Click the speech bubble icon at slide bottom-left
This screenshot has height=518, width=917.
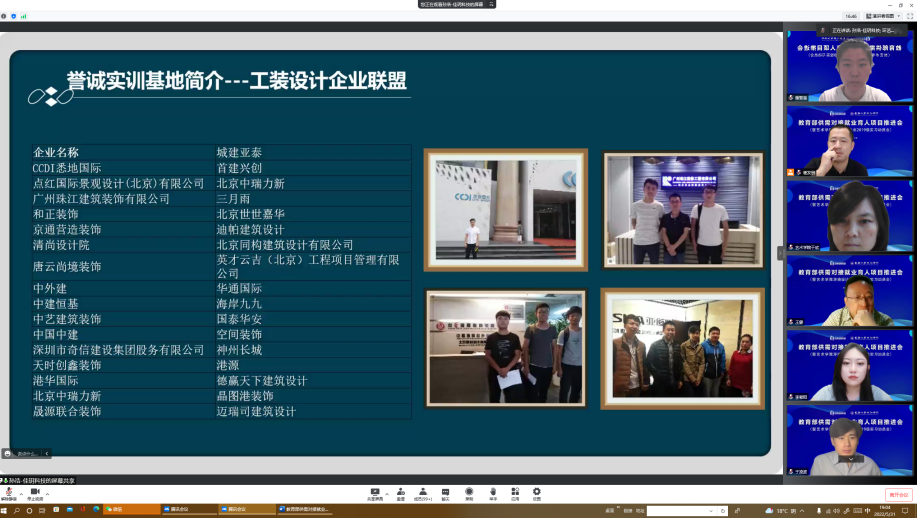[7, 453]
